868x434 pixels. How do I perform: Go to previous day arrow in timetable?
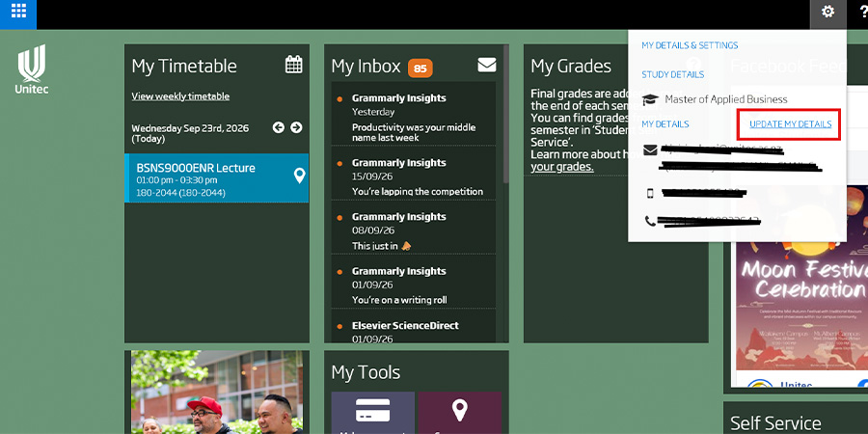coord(279,128)
